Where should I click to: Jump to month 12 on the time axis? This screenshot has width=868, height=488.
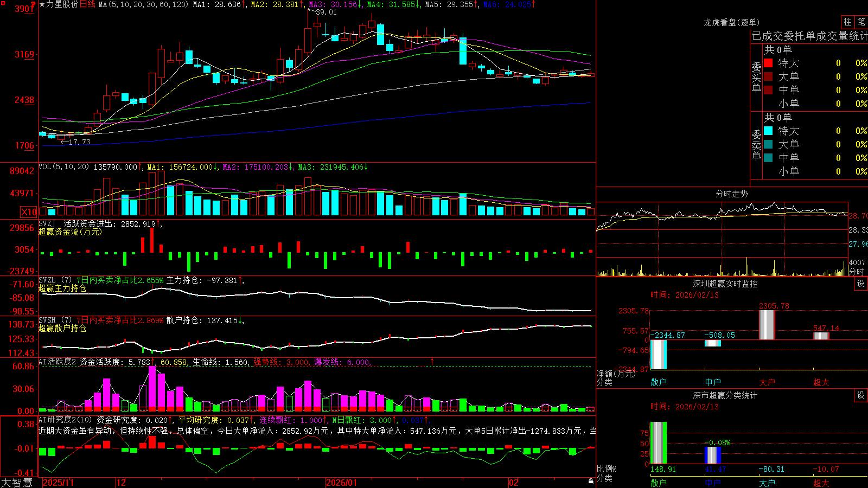pyautogui.click(x=121, y=483)
